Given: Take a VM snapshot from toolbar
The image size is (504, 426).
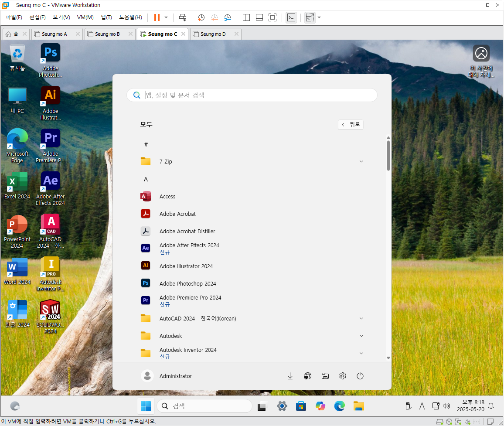Looking at the screenshot, I should coord(201,17).
